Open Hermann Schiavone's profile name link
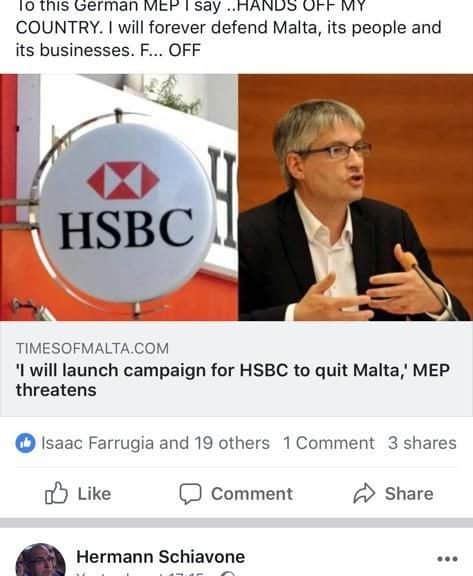473x576 pixels. click(160, 557)
